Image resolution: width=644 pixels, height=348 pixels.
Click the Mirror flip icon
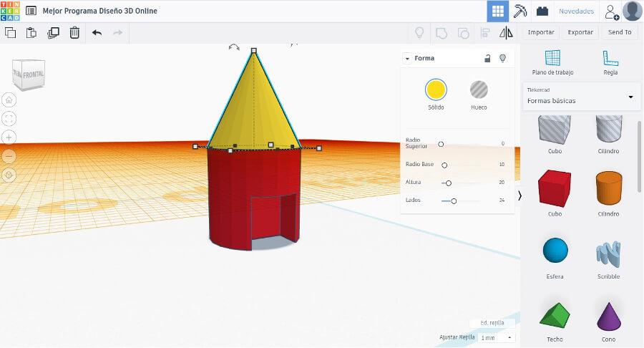click(506, 32)
